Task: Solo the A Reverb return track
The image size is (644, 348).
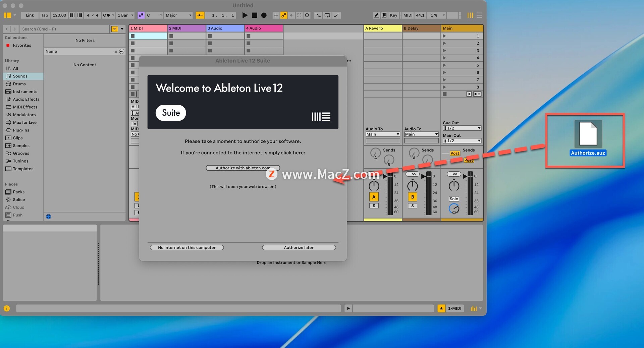Action: 374,206
